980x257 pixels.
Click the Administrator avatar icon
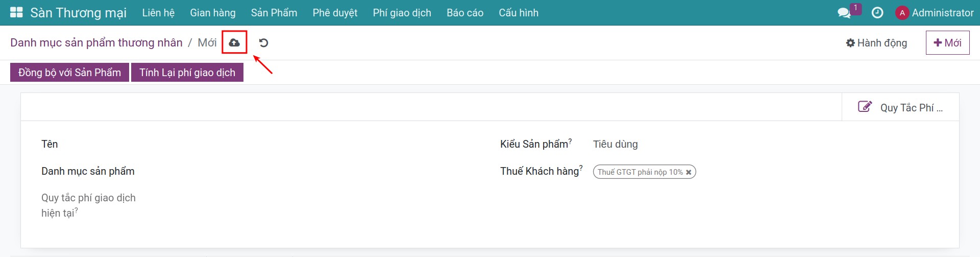tap(902, 13)
